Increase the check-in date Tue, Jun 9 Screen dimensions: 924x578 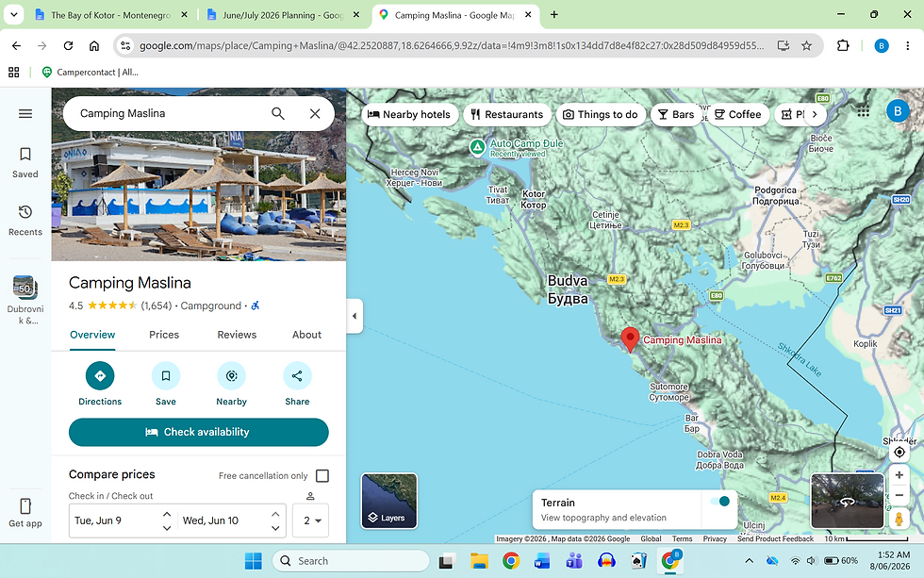tap(167, 514)
